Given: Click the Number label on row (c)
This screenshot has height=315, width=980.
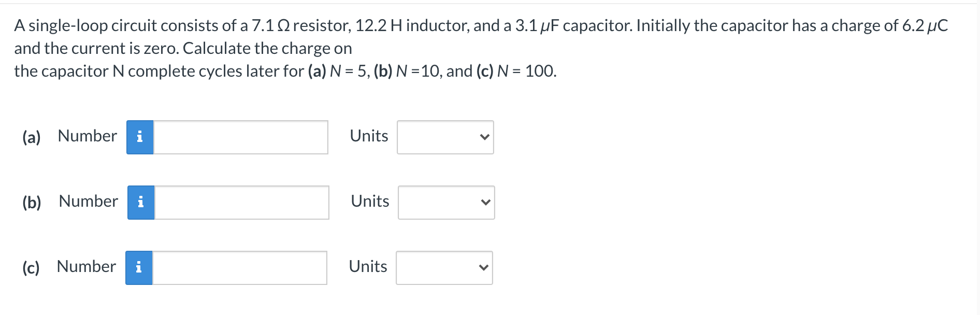Looking at the screenshot, I should pos(86,267).
